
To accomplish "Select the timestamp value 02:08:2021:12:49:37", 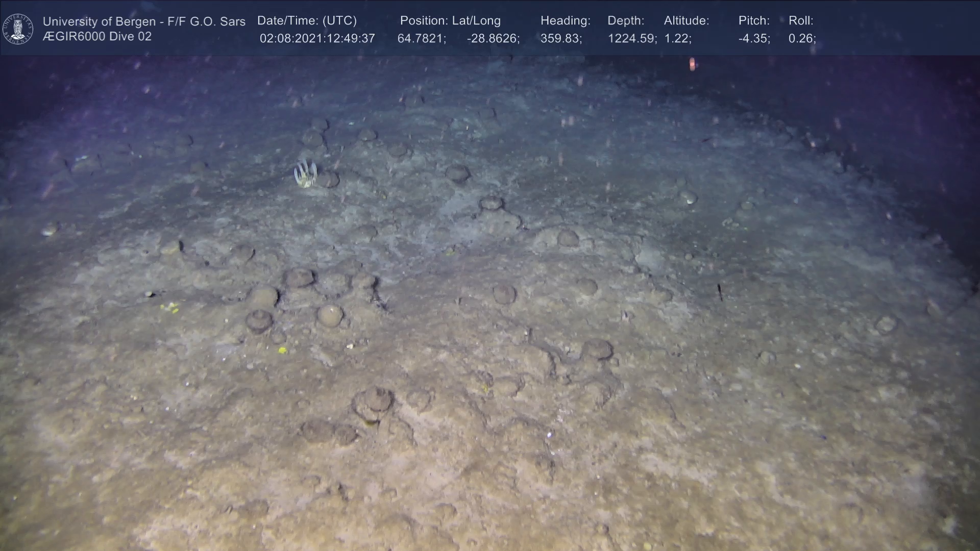I will click(x=317, y=39).
